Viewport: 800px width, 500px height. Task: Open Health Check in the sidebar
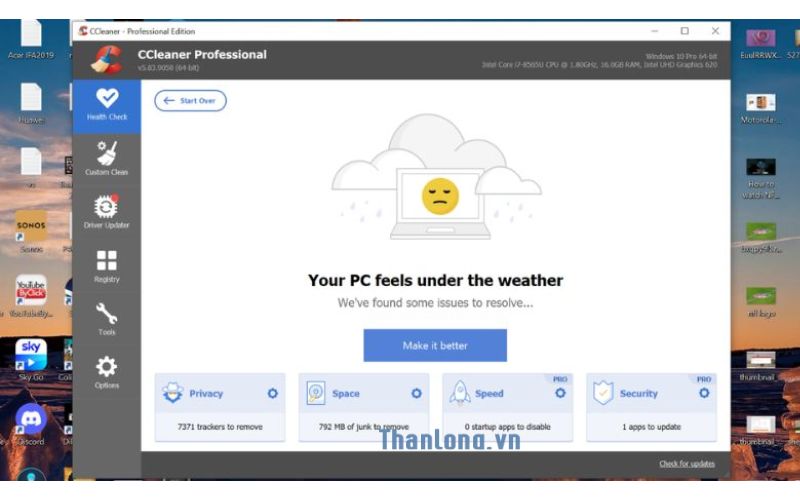tap(106, 104)
